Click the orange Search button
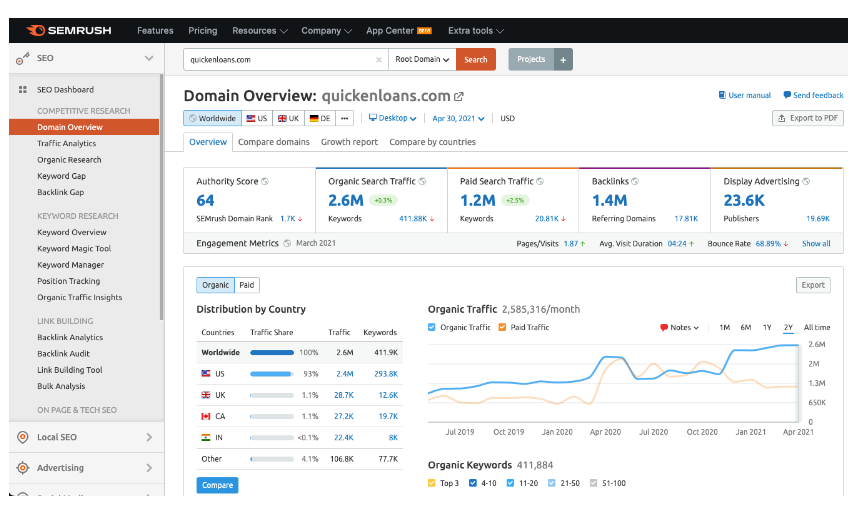This screenshot has height=510, width=855. 475,59
